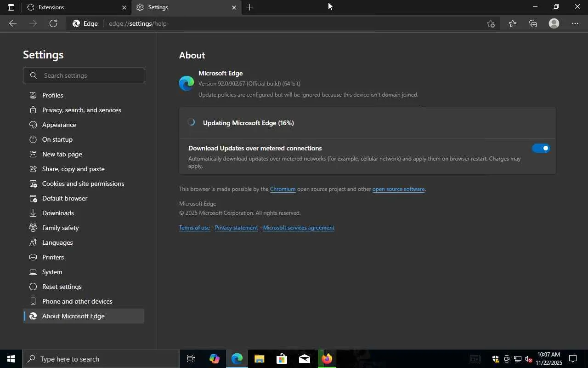Open the profile account icon
Image resolution: width=588 pixels, height=368 pixels.
tap(554, 23)
